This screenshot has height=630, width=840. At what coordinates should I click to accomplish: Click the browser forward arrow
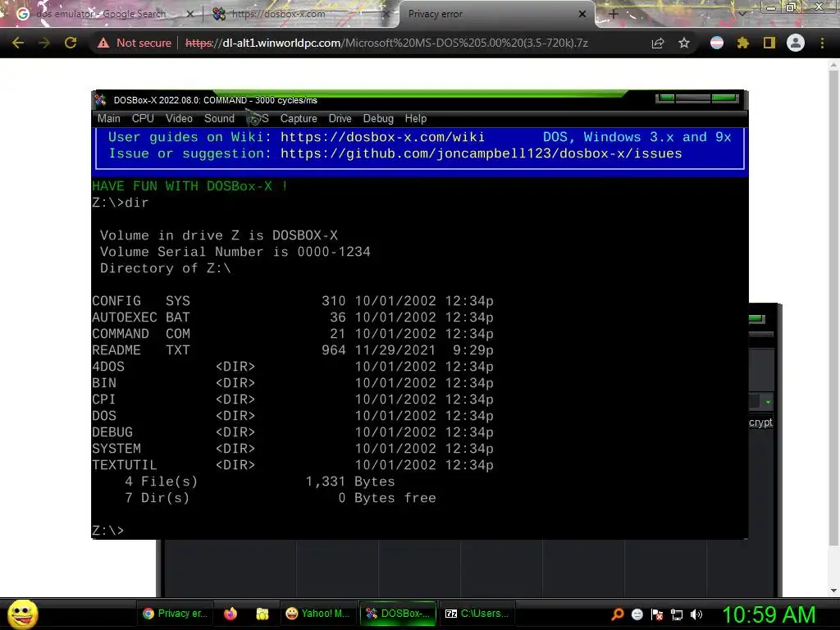(x=44, y=43)
